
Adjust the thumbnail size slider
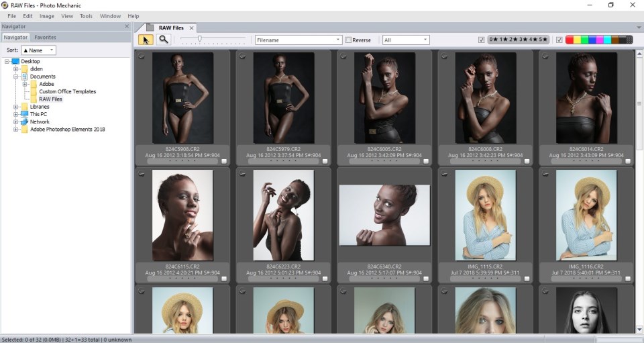(200, 39)
